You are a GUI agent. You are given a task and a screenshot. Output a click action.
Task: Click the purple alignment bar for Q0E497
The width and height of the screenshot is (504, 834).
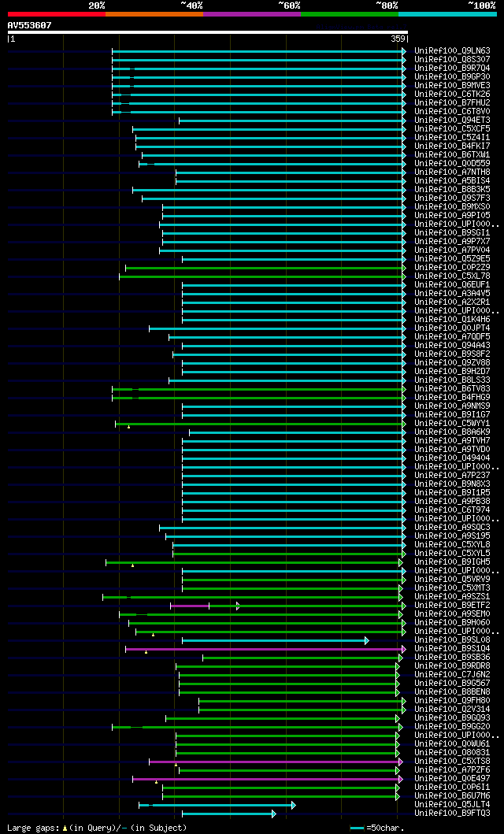tap(266, 779)
